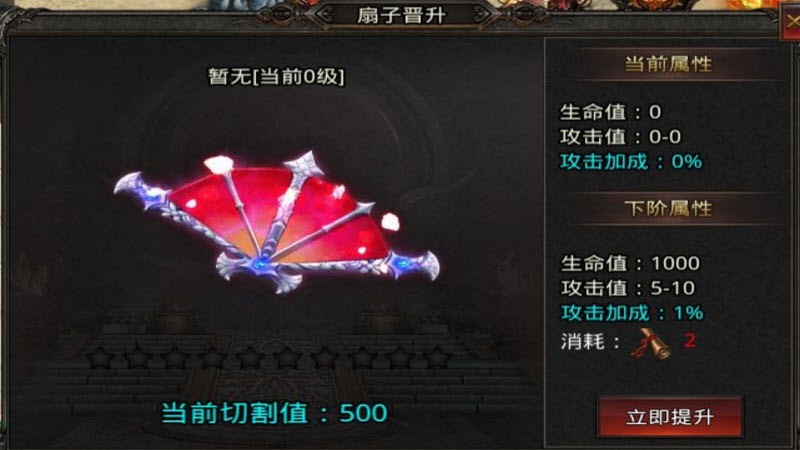Click current 攻击加成：0% stat line
The height and width of the screenshot is (450, 800).
[x=631, y=161]
